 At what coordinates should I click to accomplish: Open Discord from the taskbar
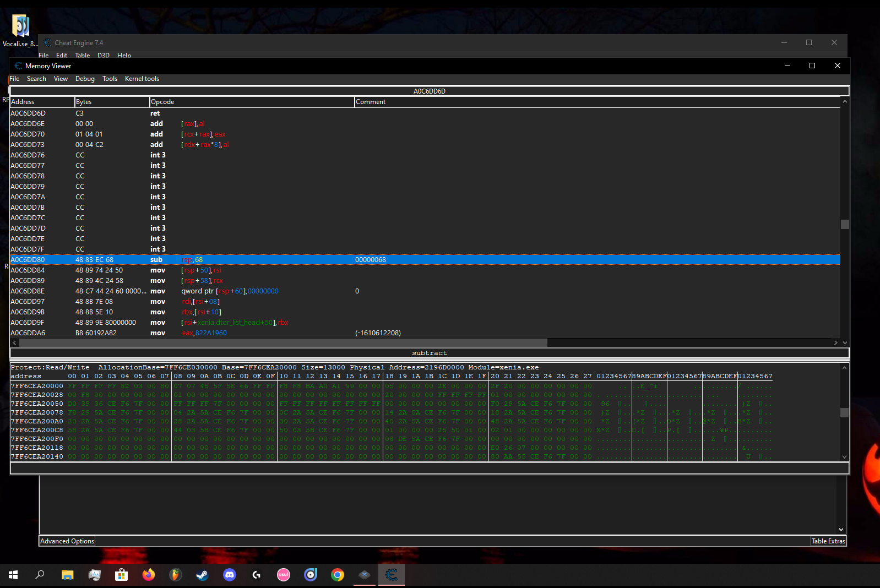[x=229, y=575]
